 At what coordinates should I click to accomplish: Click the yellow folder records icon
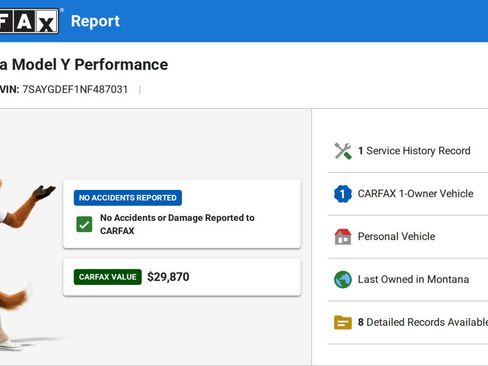(343, 322)
